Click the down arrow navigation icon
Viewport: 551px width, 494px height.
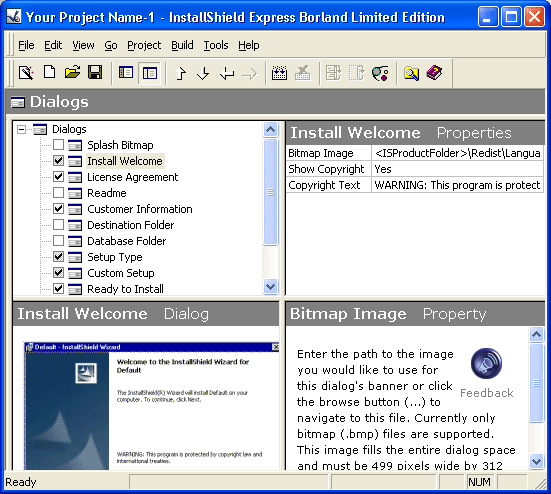[x=203, y=73]
